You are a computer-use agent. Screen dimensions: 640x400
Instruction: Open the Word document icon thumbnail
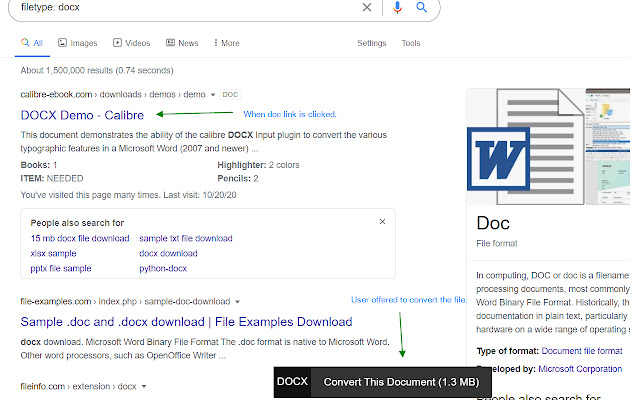(x=526, y=147)
